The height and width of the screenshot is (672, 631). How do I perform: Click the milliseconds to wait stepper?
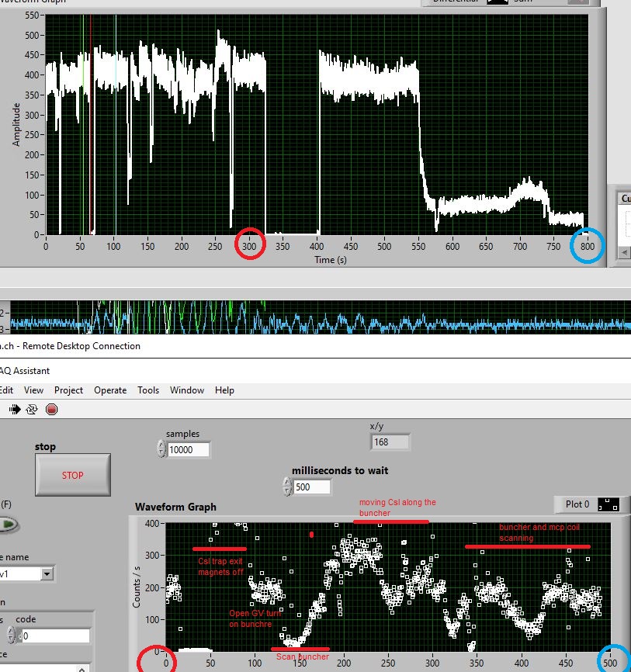pyautogui.click(x=288, y=487)
